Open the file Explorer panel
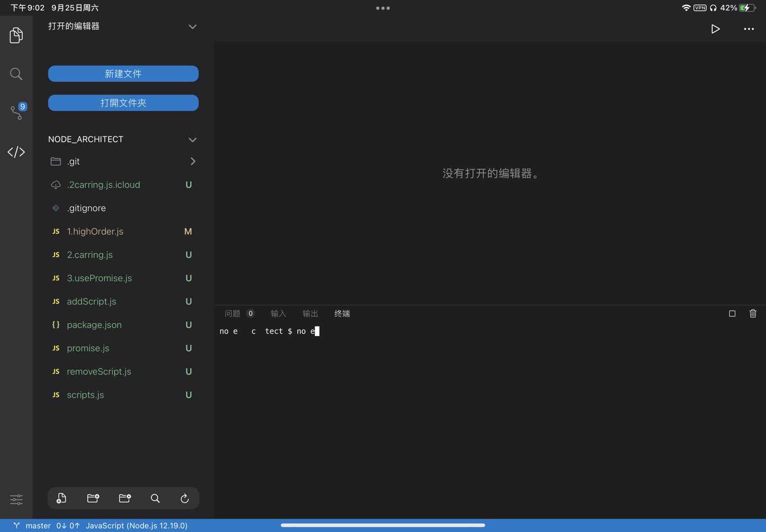The image size is (766, 532). pyautogui.click(x=16, y=35)
